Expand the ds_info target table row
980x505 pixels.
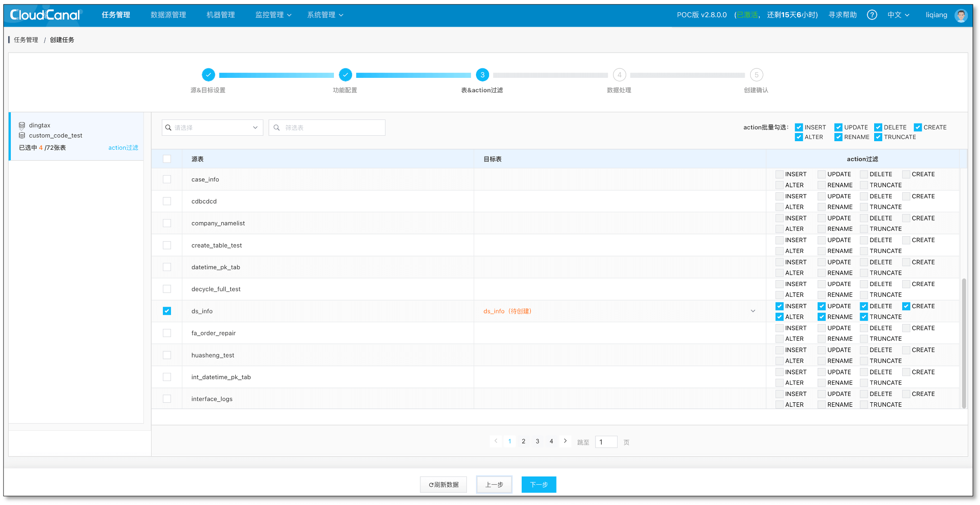pyautogui.click(x=753, y=311)
